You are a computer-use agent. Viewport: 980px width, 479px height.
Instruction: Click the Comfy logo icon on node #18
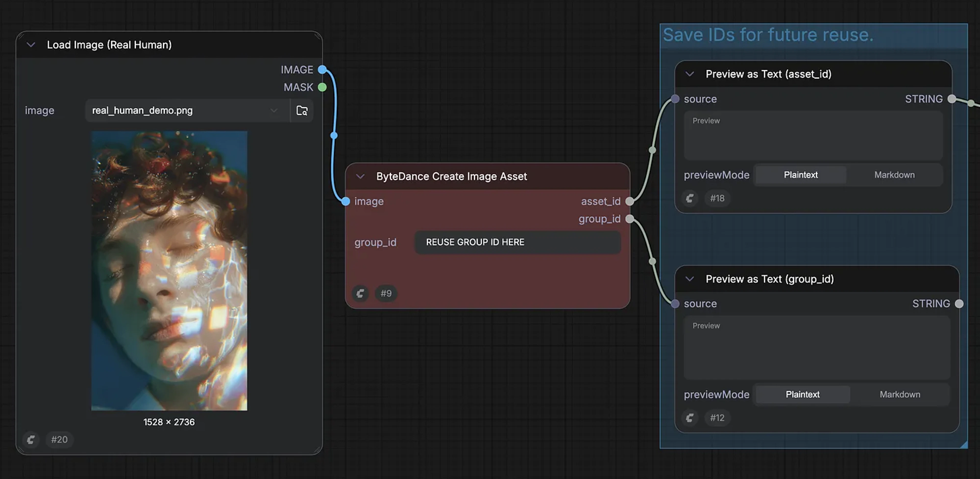point(690,198)
